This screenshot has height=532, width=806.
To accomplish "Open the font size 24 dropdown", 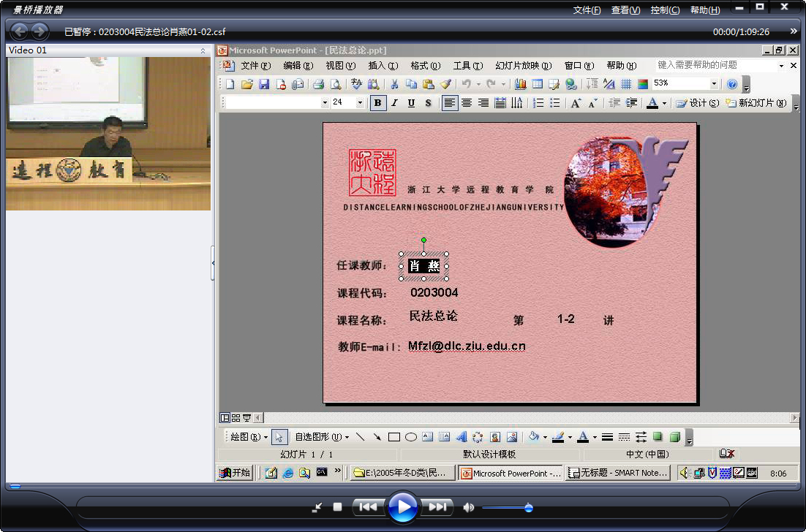I will coord(360,103).
